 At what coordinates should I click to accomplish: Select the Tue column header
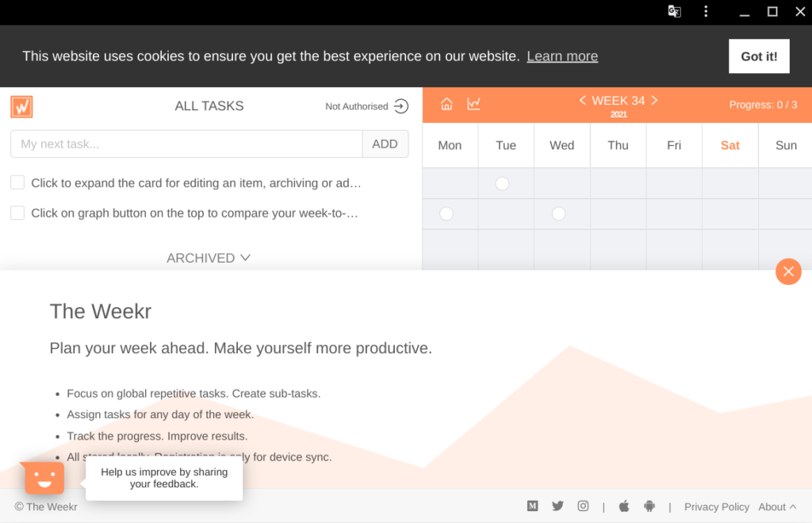506,146
